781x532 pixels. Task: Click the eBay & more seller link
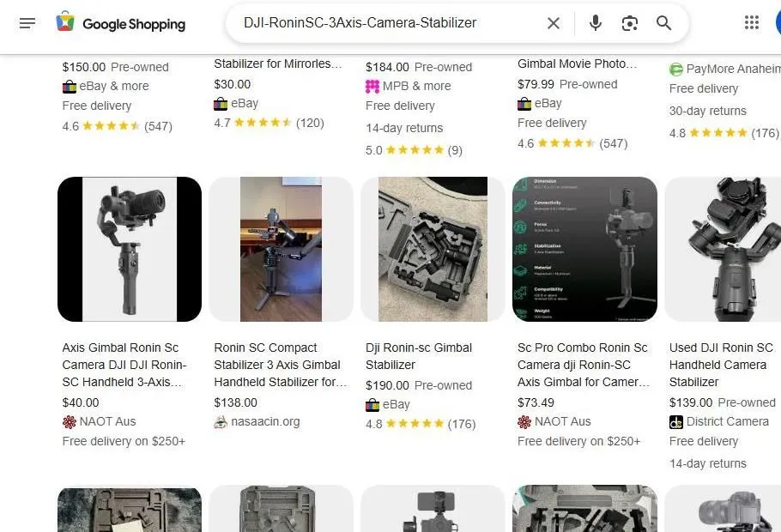[x=105, y=86]
